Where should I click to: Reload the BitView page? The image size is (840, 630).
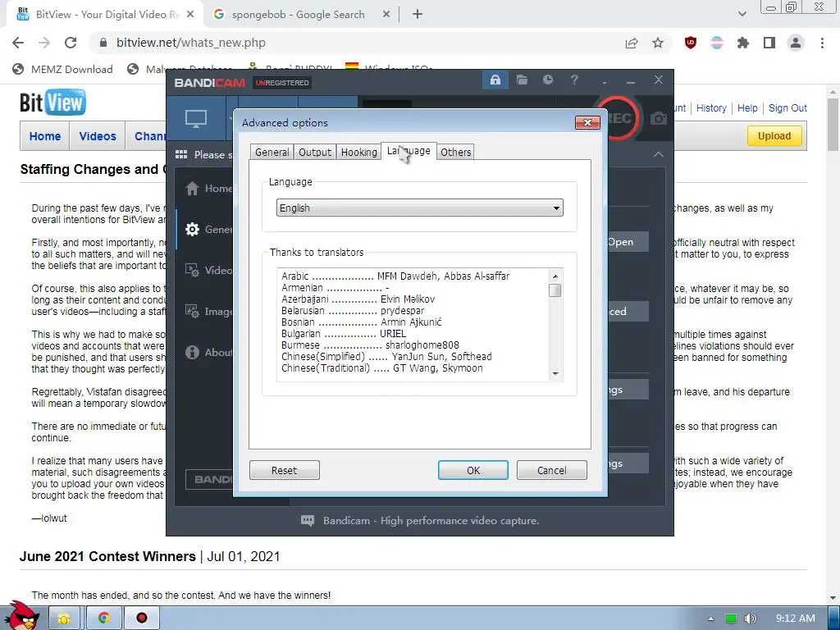[71, 43]
